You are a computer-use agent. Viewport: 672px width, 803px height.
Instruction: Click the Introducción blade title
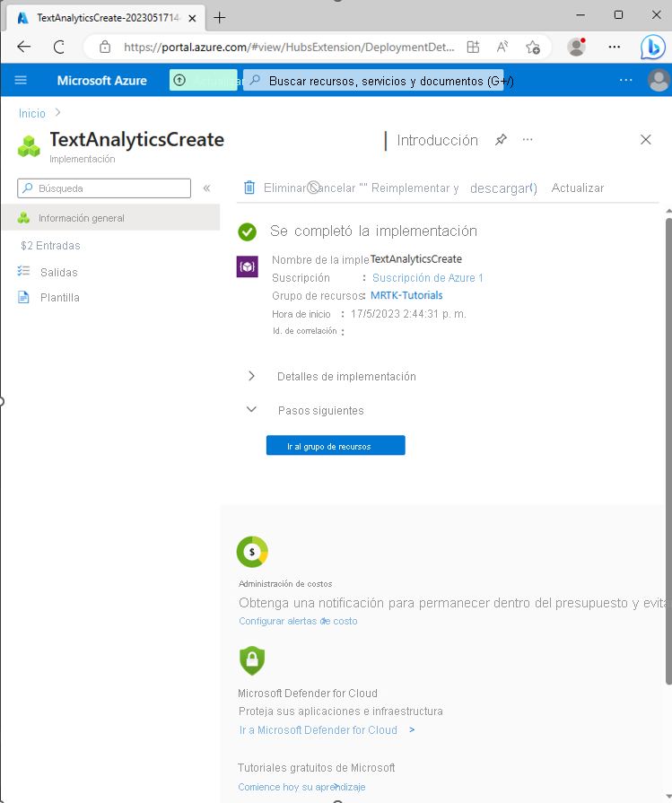[x=438, y=140]
